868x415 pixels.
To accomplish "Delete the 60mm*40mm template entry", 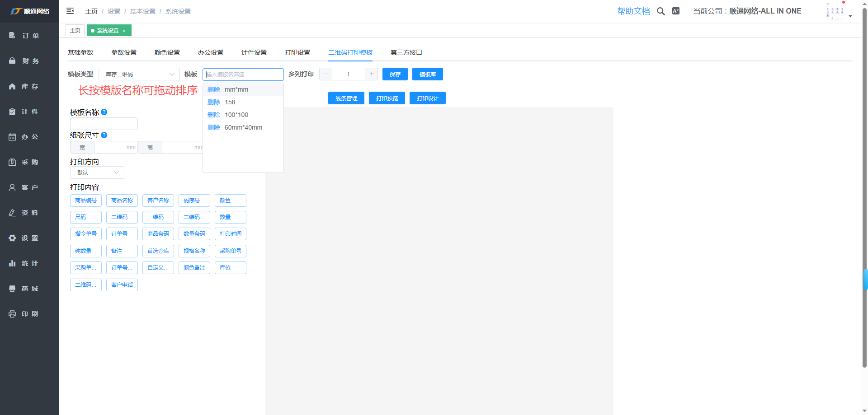I will tap(213, 128).
